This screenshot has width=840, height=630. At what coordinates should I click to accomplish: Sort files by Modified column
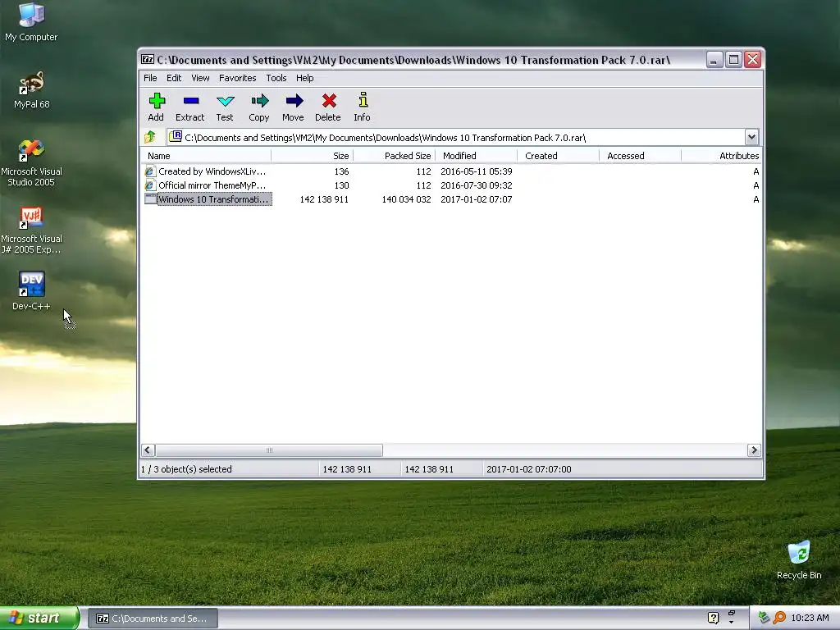pos(477,156)
